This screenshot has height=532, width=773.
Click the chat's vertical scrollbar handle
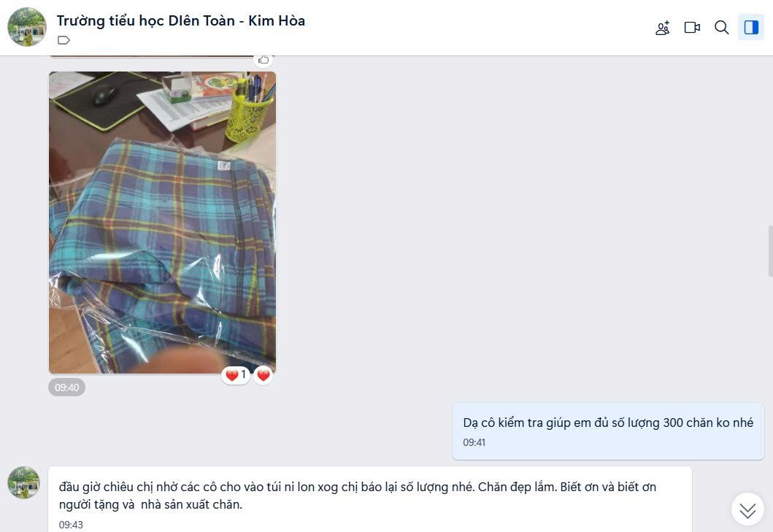(x=770, y=251)
